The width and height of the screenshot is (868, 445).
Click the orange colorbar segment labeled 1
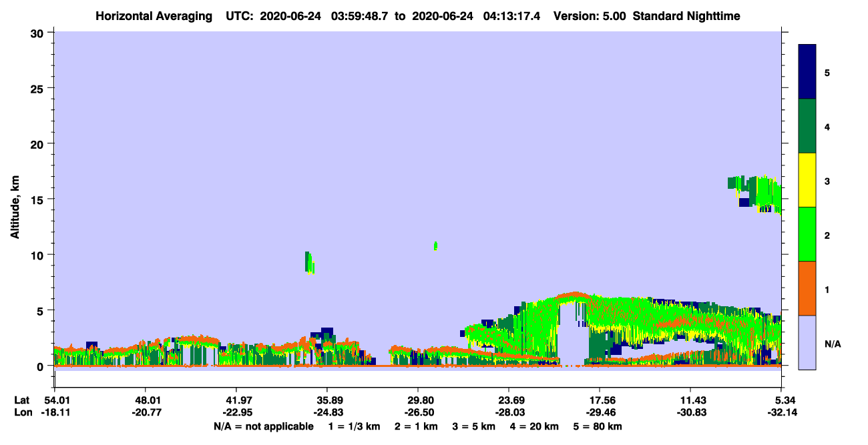pos(807,288)
